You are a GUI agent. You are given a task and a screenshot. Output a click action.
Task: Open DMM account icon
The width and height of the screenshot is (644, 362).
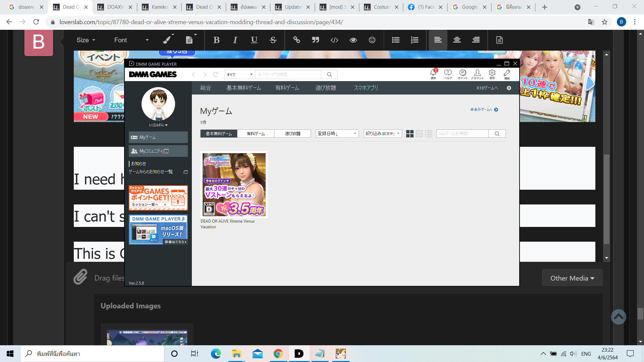[477, 74]
